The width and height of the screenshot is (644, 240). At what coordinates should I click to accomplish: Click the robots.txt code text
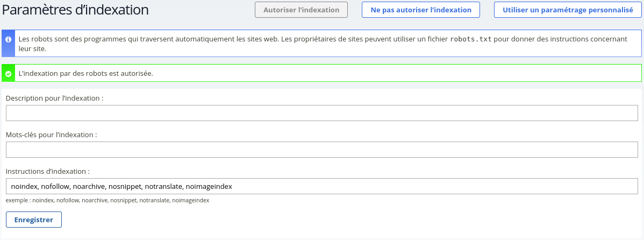pos(470,39)
